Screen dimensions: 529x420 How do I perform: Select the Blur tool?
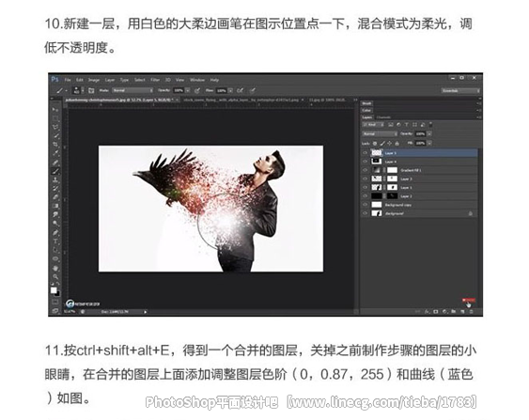coord(55,214)
